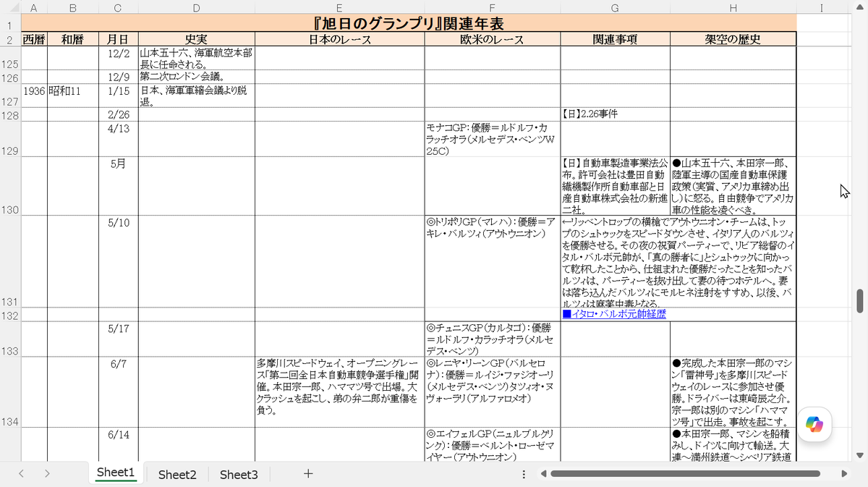This screenshot has width=868, height=487.
Task: Select column C header
Action: coord(119,8)
